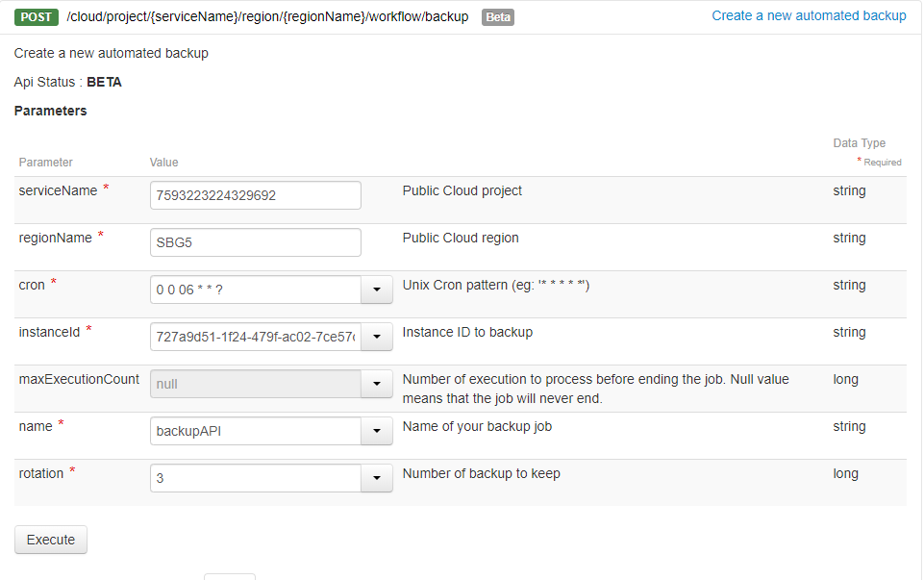Open the instanceId dropdown arrow

click(376, 337)
